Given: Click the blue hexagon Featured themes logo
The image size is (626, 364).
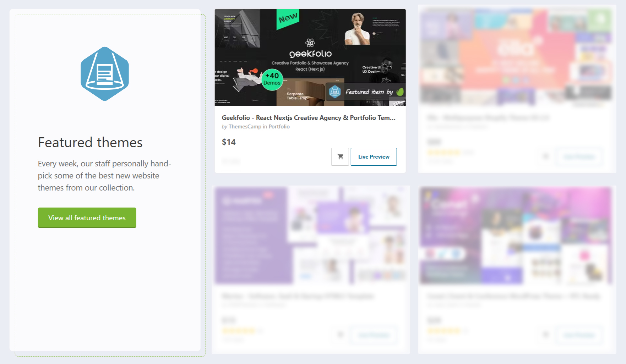Looking at the screenshot, I should point(105,74).
